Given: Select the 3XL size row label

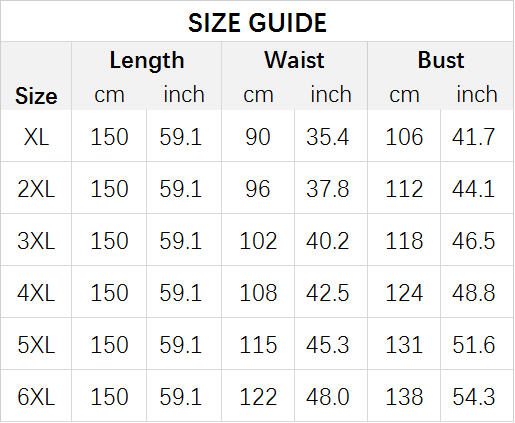Looking at the screenshot, I should [36, 241].
